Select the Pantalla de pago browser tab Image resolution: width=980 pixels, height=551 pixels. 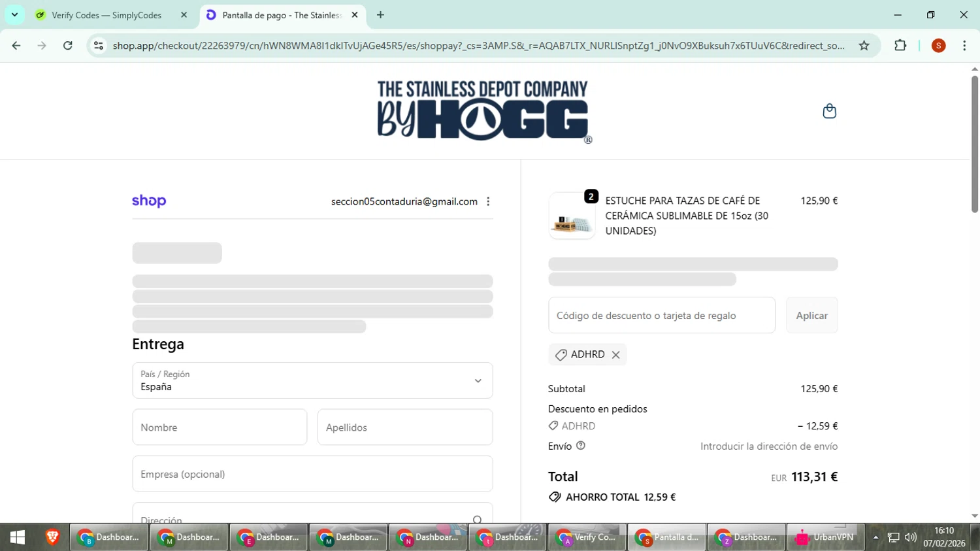(281, 15)
